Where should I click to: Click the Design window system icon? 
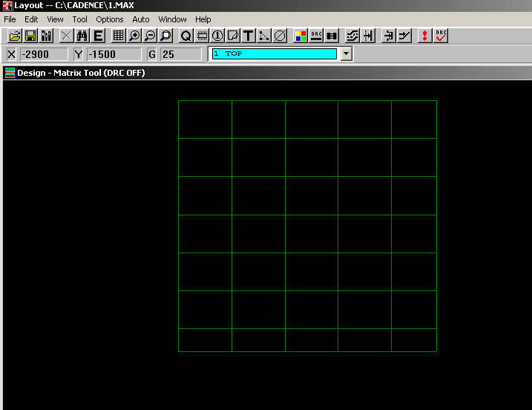(10, 73)
